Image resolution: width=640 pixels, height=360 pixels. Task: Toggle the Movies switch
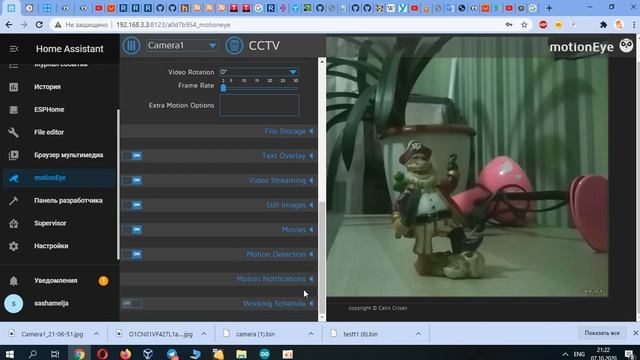pos(132,229)
